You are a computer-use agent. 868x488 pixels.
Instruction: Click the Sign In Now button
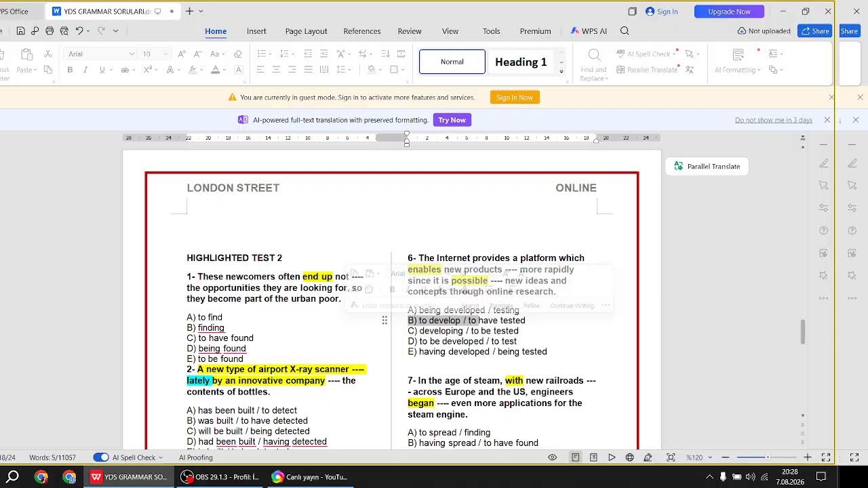[515, 98]
